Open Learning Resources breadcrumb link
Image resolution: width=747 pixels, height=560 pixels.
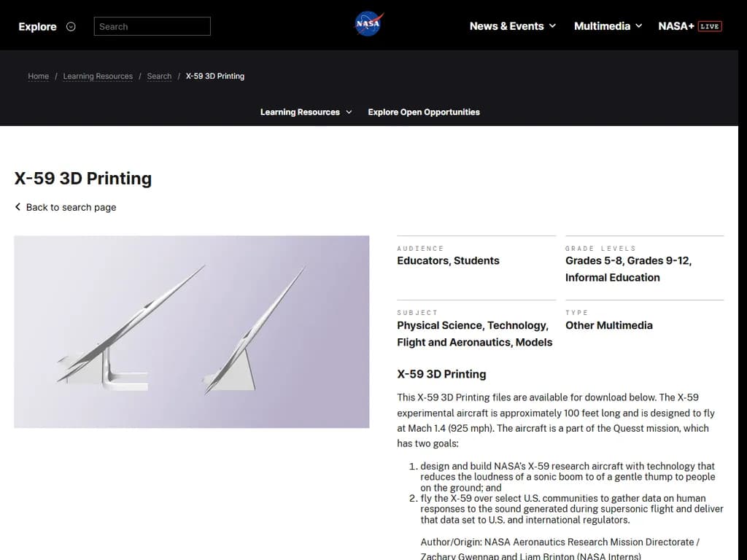click(98, 76)
